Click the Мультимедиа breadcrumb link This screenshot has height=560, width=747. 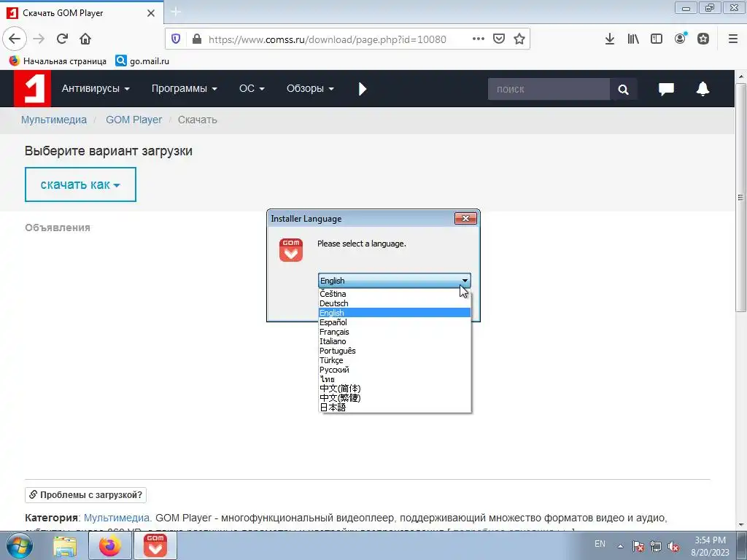point(54,120)
